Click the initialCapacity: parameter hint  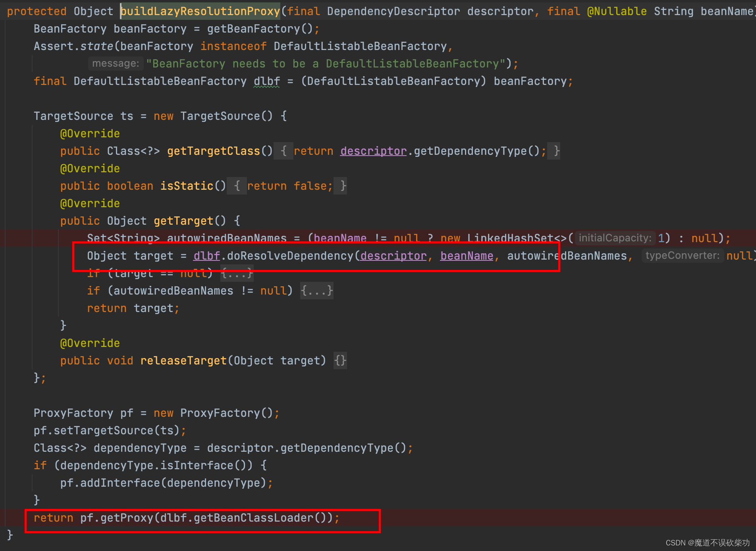615,238
